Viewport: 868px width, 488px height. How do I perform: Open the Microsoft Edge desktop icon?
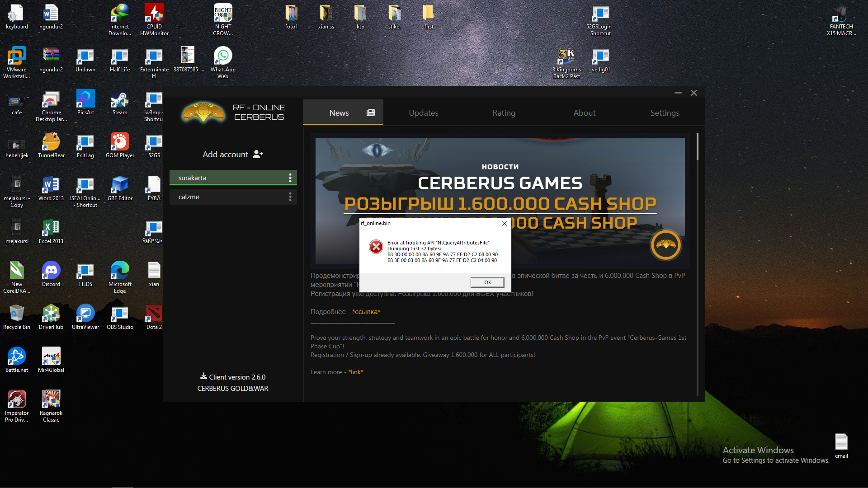120,277
